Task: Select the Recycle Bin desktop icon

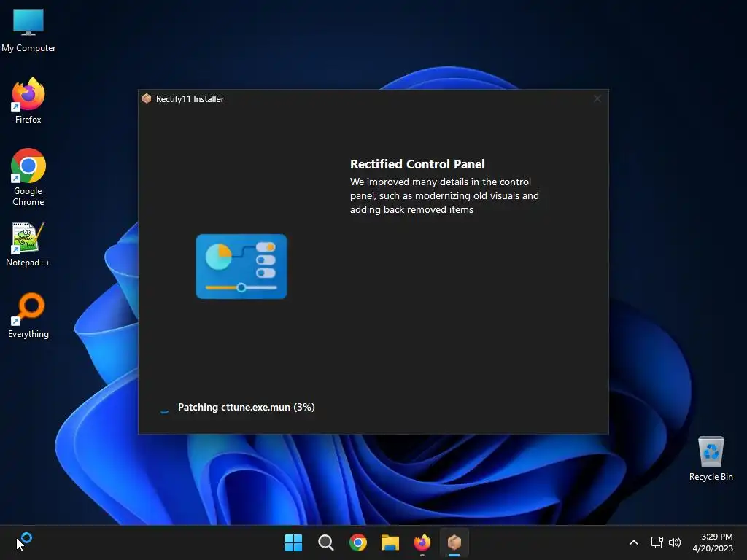Action: (711, 459)
